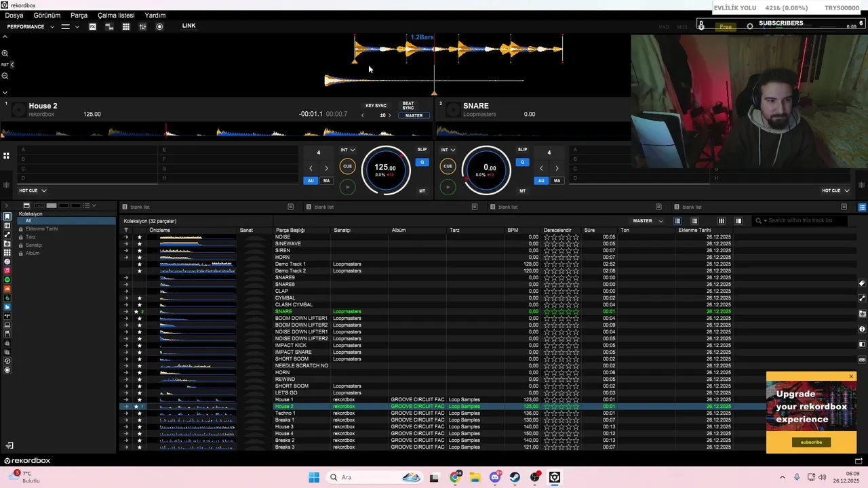Screen dimensions: 868x488
Task: Open the Çalma listesi menu
Action: tap(116, 15)
